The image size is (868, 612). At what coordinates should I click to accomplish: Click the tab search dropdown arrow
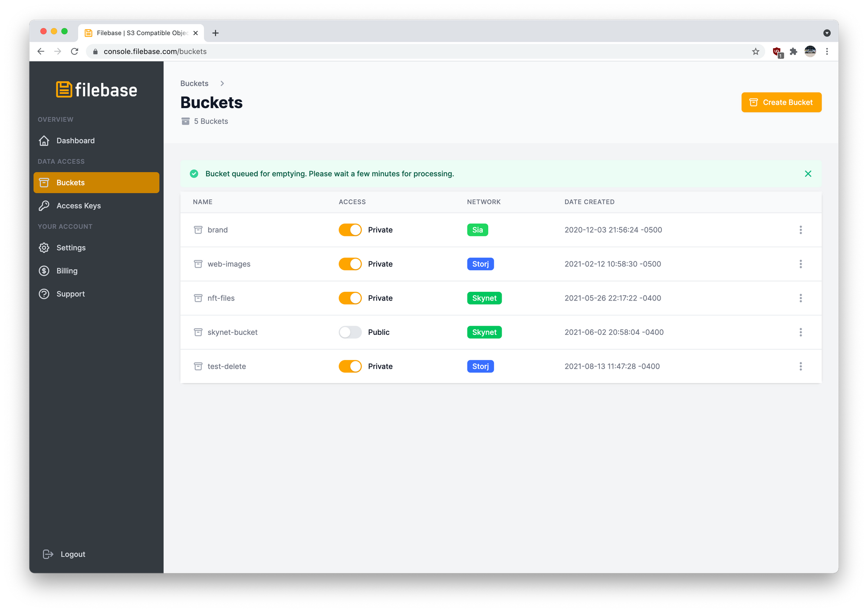(x=827, y=33)
